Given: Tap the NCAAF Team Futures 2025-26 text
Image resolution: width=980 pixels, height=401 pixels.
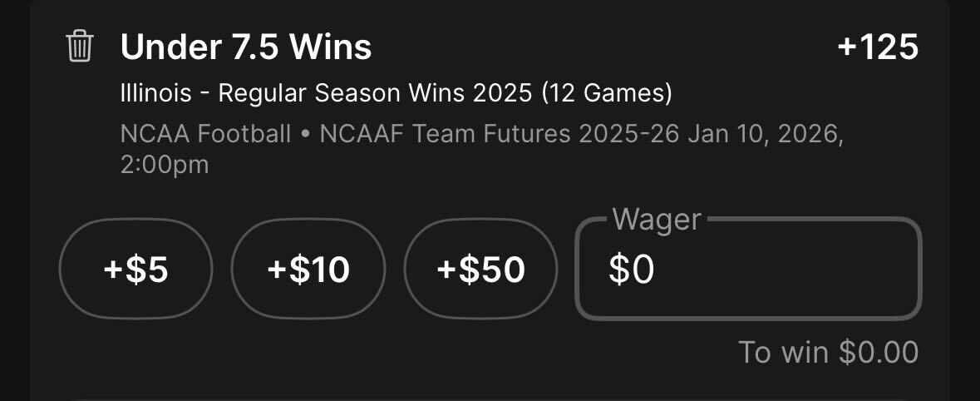Looking at the screenshot, I should [x=500, y=135].
